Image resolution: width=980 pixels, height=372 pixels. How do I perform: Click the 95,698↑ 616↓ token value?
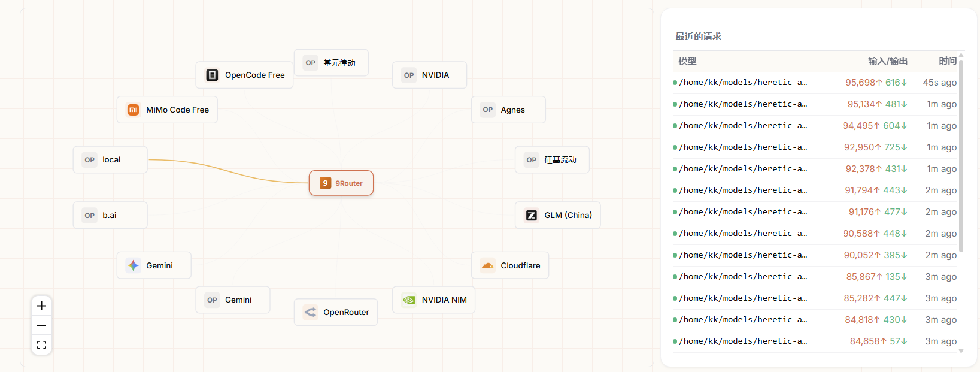coord(876,83)
